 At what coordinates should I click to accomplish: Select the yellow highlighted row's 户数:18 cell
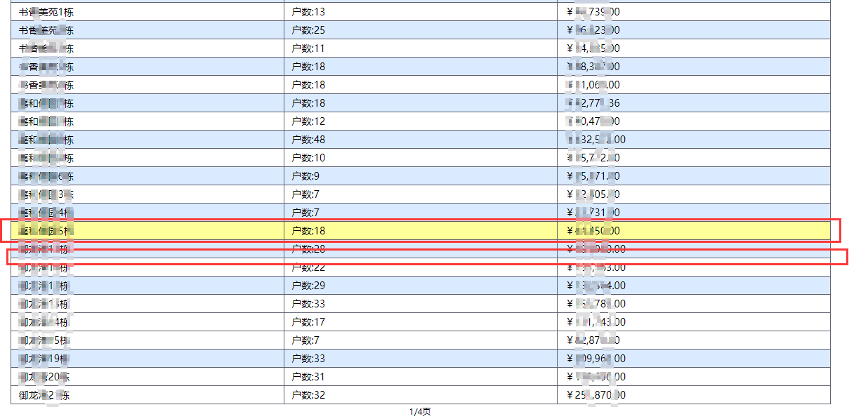[421, 231]
